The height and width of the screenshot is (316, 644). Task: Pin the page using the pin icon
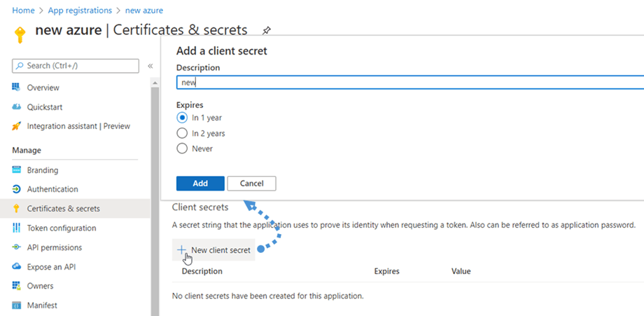(266, 31)
